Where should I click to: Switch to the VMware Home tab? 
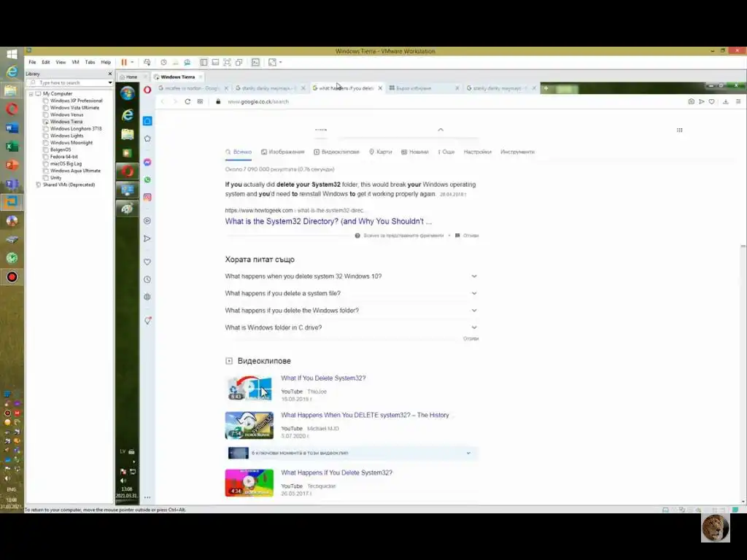(x=130, y=77)
